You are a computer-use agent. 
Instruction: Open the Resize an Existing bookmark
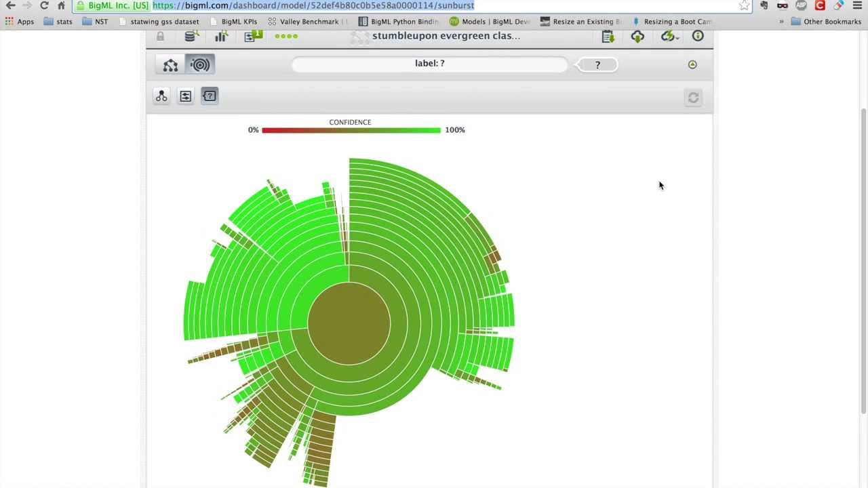click(x=580, y=22)
